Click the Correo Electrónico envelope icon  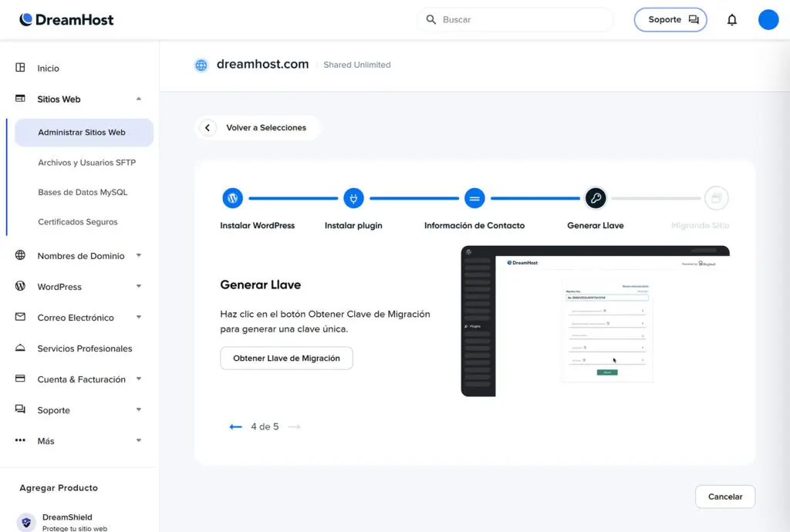pyautogui.click(x=20, y=317)
